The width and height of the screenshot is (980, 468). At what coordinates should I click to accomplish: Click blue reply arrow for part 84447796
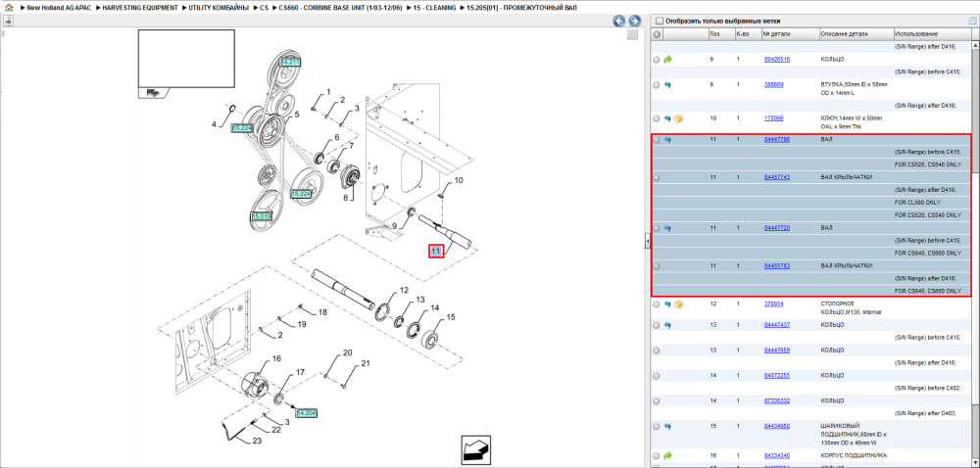click(667, 140)
